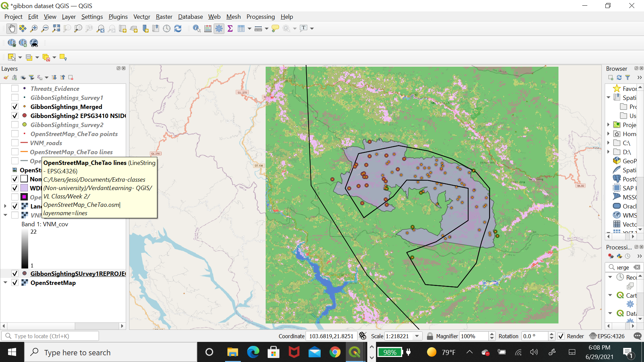
Task: Open Layer Styling panel paintbrush icon
Action: 6,77
